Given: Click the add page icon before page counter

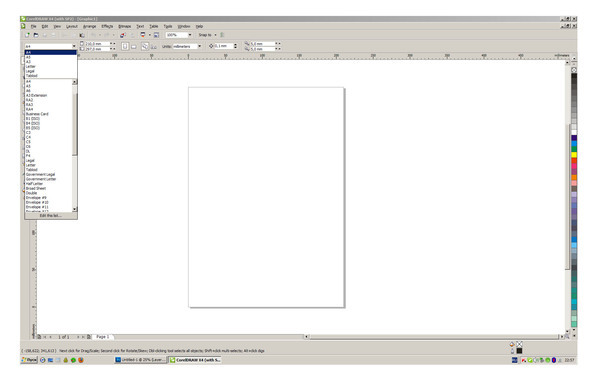Looking at the screenshot, I should coord(39,337).
